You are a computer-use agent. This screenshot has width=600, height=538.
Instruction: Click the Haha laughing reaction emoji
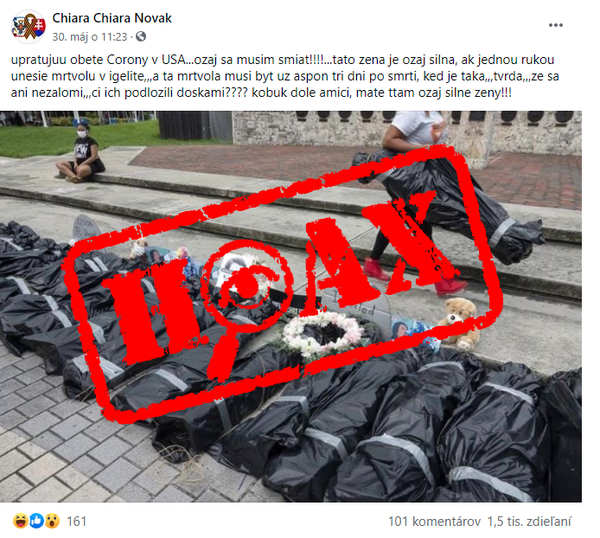click(20, 521)
